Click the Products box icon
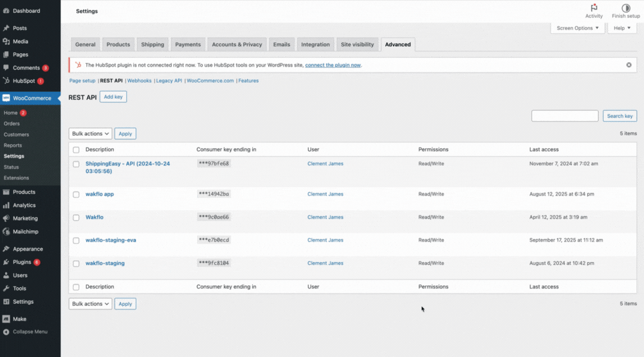 [x=6, y=192]
